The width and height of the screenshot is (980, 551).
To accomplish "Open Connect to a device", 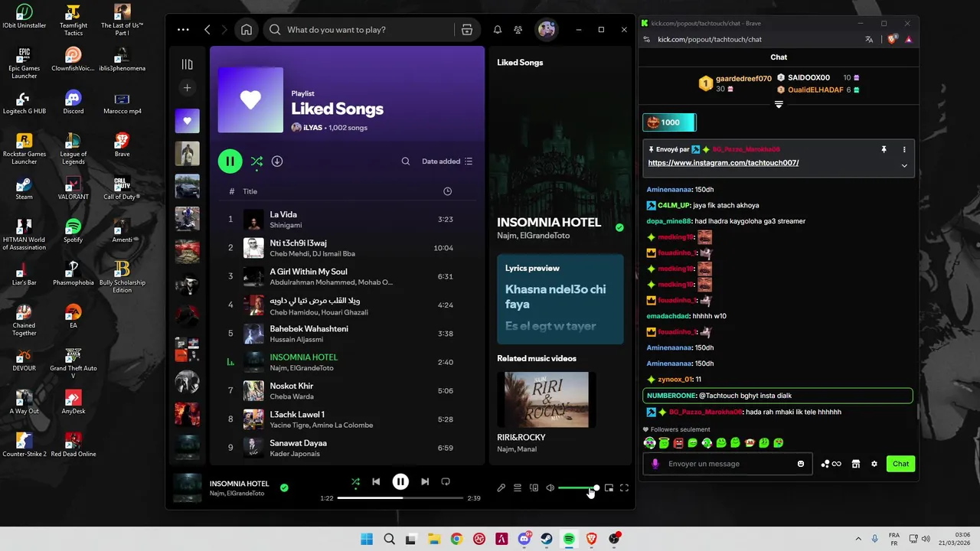I will 534,487.
